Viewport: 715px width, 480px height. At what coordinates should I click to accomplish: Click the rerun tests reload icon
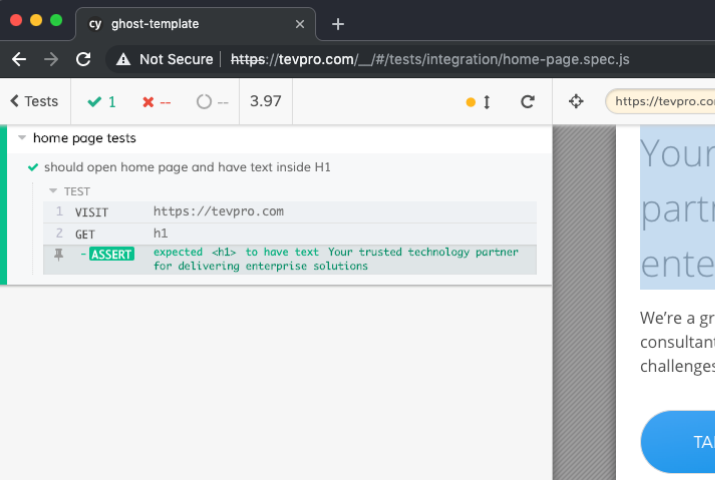[528, 101]
